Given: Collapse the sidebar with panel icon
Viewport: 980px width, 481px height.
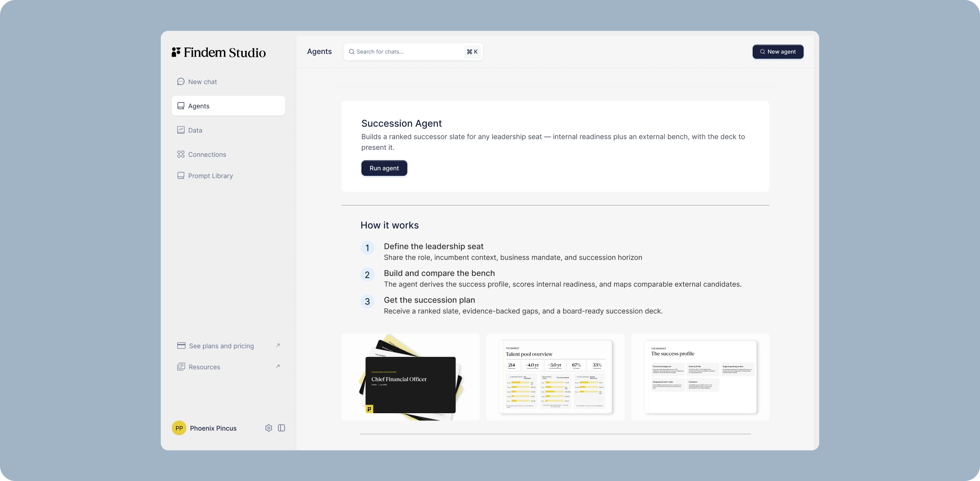Looking at the screenshot, I should 281,428.
